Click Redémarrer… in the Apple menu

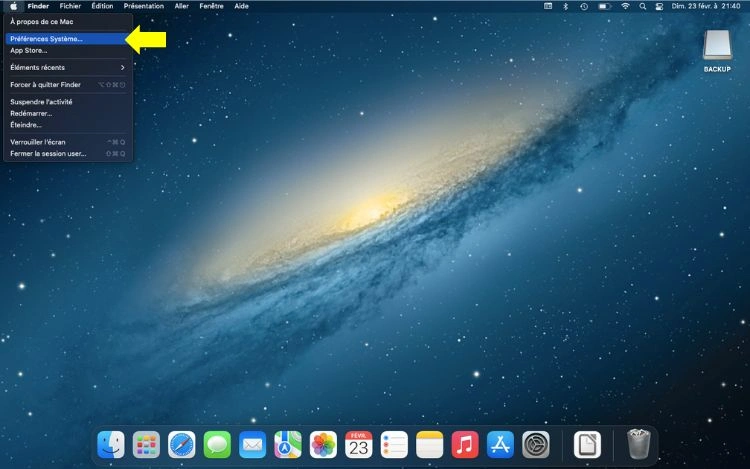(31, 113)
